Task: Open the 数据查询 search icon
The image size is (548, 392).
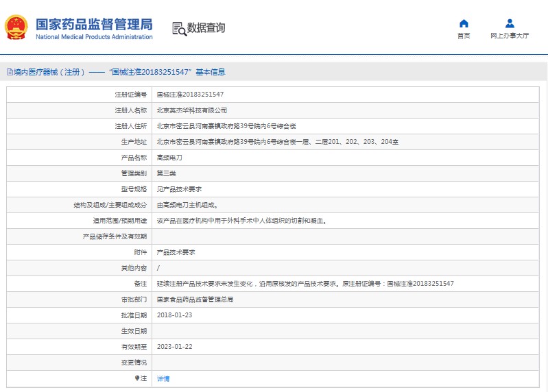Action: point(180,29)
